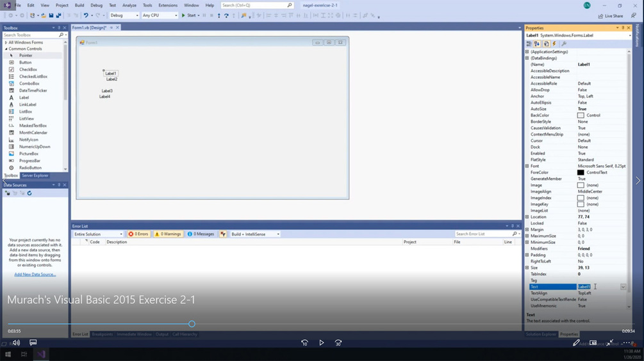Open the Any CPU platform dropdown

[x=160, y=15]
